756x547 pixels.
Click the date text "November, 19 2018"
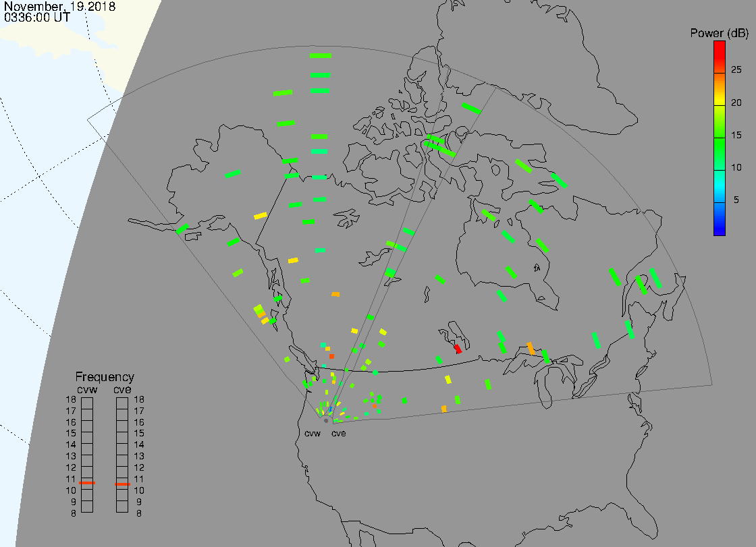coord(60,6)
